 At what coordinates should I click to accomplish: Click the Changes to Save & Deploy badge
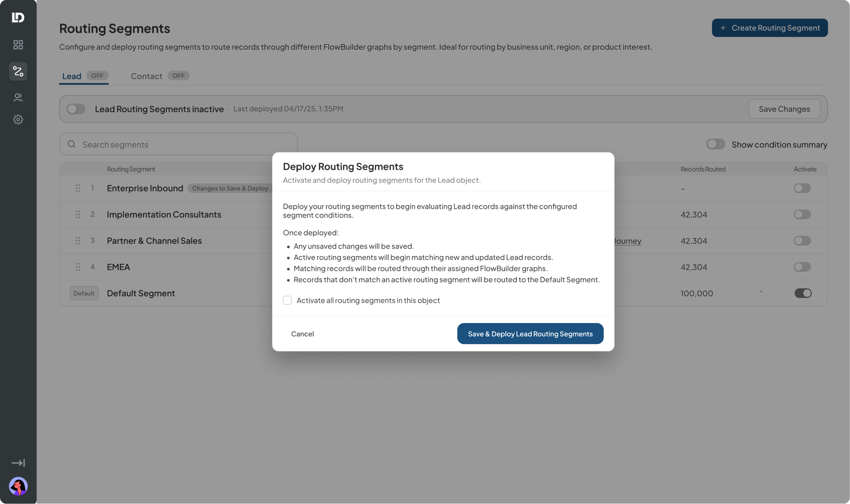click(x=230, y=188)
